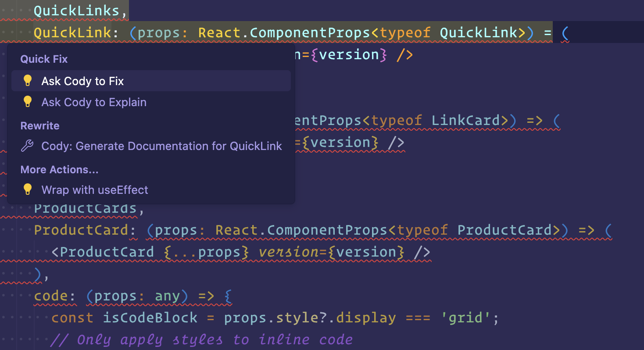The image size is (644, 350).
Task: Apply the Wrap with useEffect action
Action: click(151, 190)
